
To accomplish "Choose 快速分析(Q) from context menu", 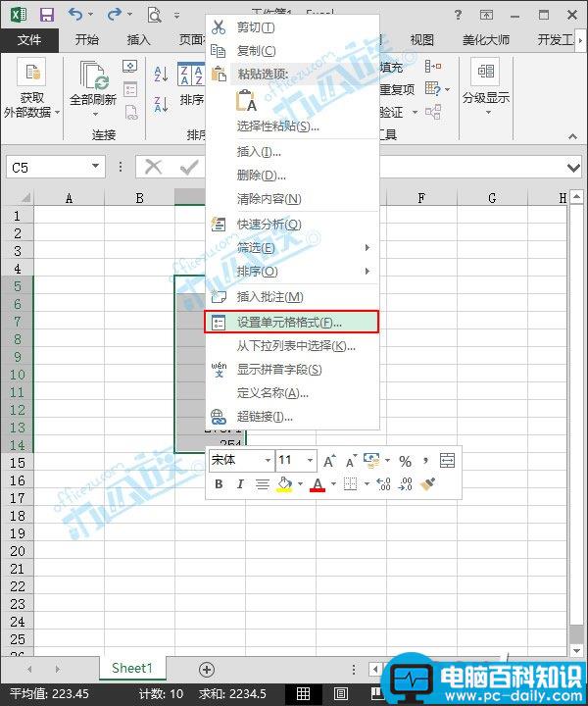I will [x=291, y=225].
